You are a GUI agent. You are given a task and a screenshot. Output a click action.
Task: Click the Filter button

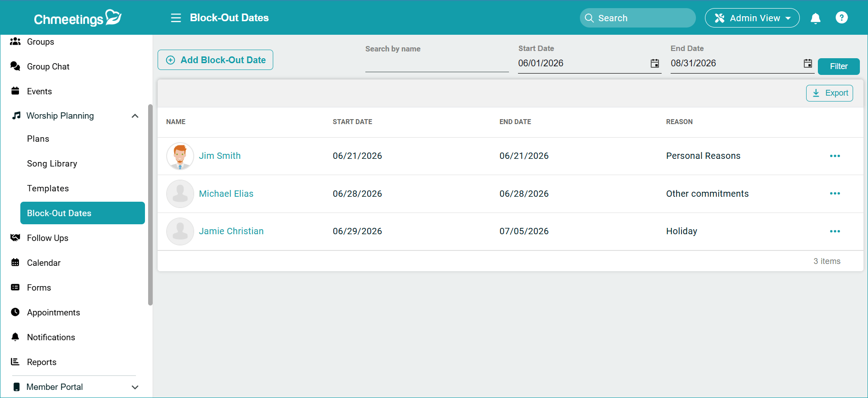[x=839, y=66]
